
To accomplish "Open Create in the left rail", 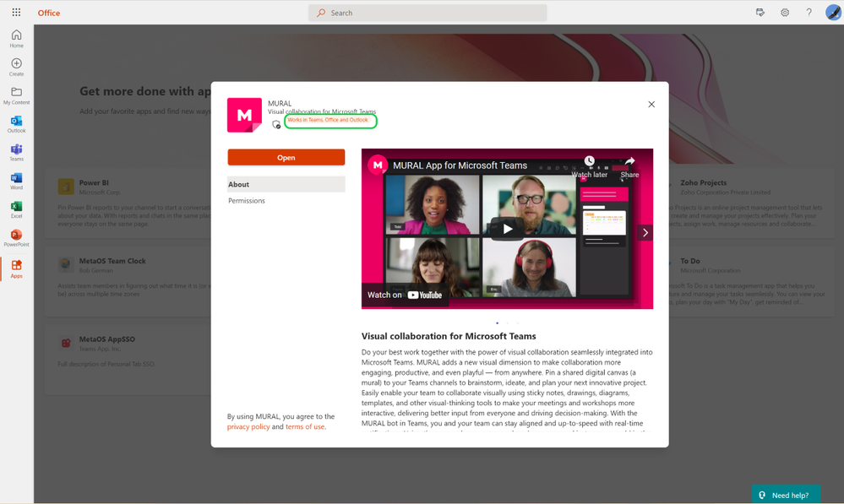I will click(17, 68).
